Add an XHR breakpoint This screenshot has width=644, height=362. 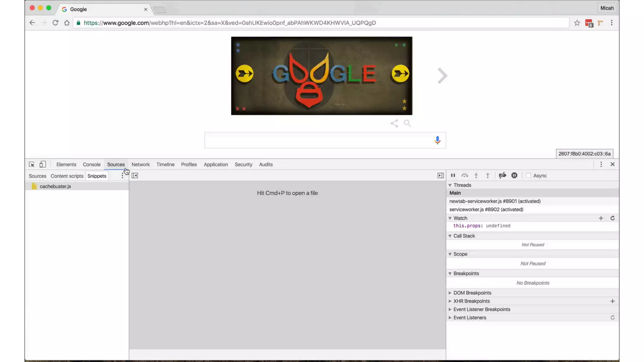[612, 301]
